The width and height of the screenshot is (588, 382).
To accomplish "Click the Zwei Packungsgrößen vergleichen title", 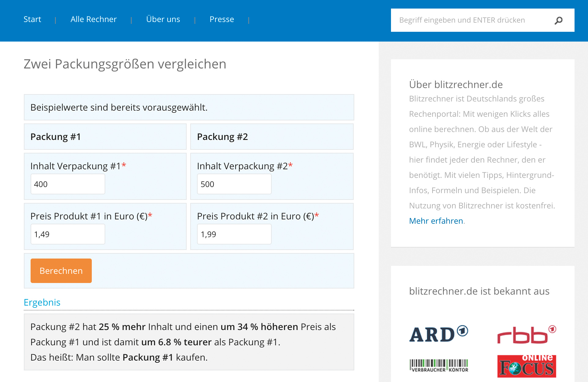I will (x=125, y=64).
